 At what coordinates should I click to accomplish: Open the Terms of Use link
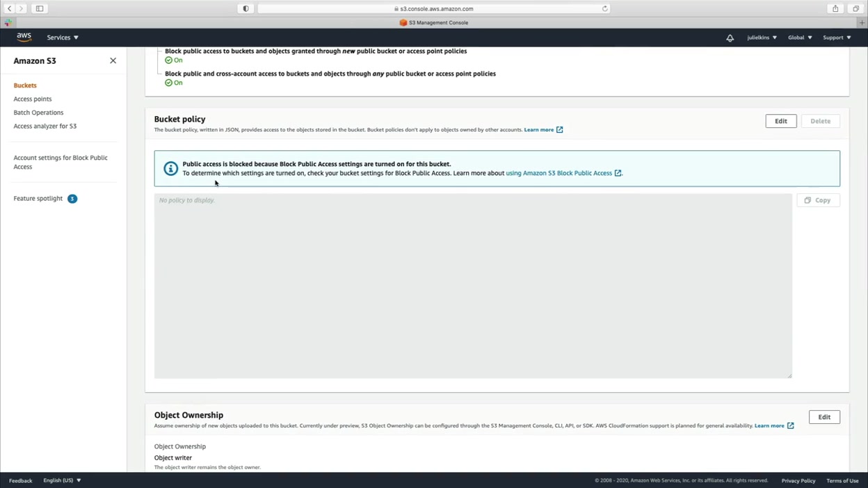(842, 480)
